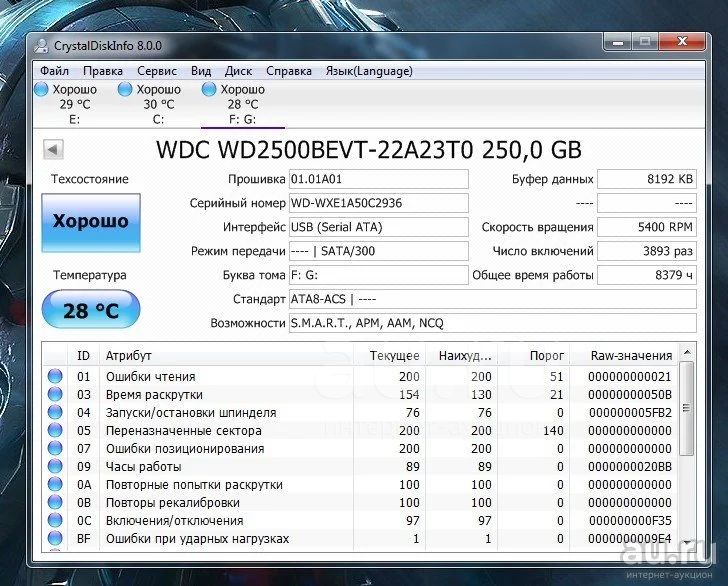
Task: Select the Время раскрутки attribute row
Action: 361,394
